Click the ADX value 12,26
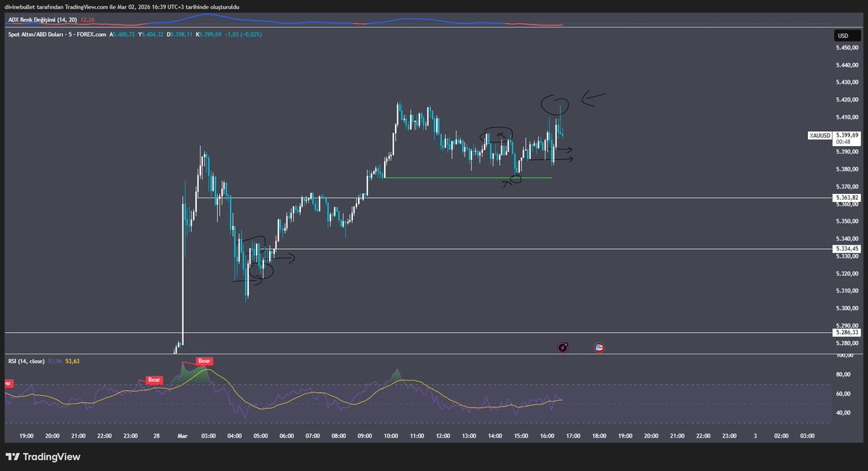This screenshot has height=471, width=868. [86, 20]
